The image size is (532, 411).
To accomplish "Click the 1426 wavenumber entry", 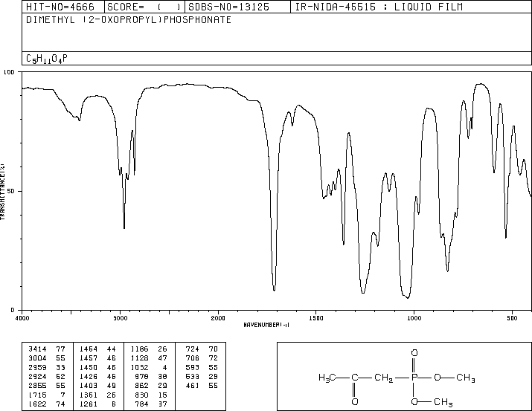I will tap(89, 376).
